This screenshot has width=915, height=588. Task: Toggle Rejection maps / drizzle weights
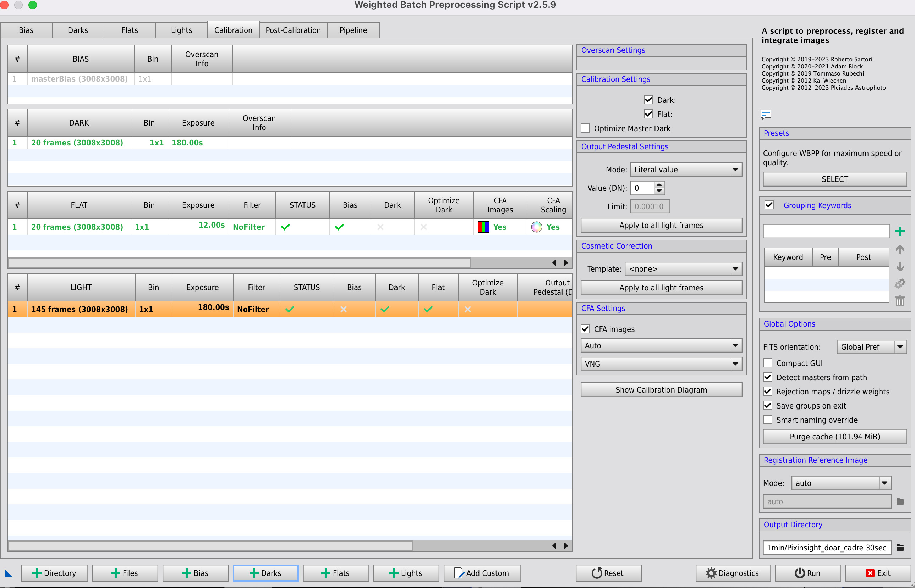(768, 391)
